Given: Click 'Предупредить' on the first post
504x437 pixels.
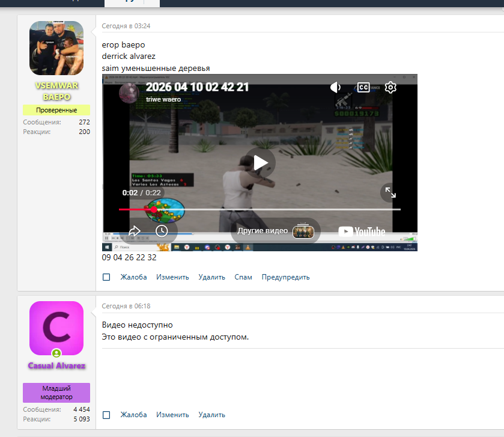Looking at the screenshot, I should pyautogui.click(x=286, y=277).
